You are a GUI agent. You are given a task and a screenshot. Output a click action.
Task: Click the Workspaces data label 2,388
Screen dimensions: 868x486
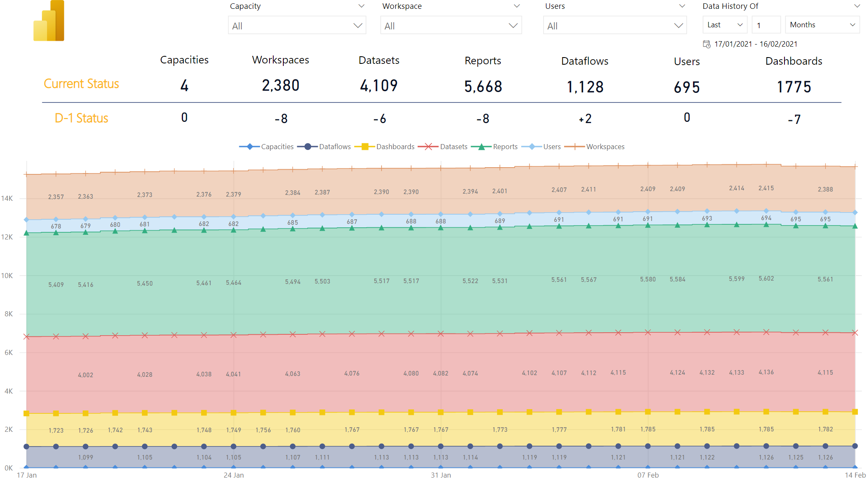pos(825,189)
